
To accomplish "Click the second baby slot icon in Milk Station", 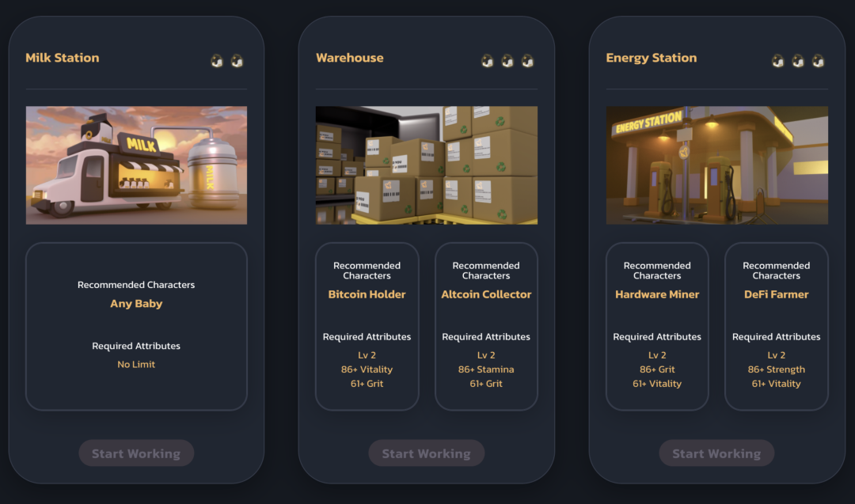I will (237, 61).
